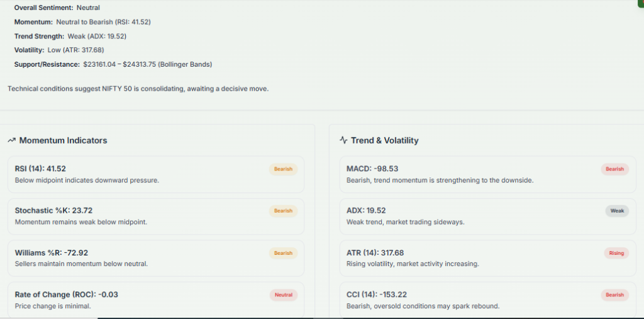Click the RSI (14): 41.52 title
Screen dimensions: 644x319
(x=40, y=169)
